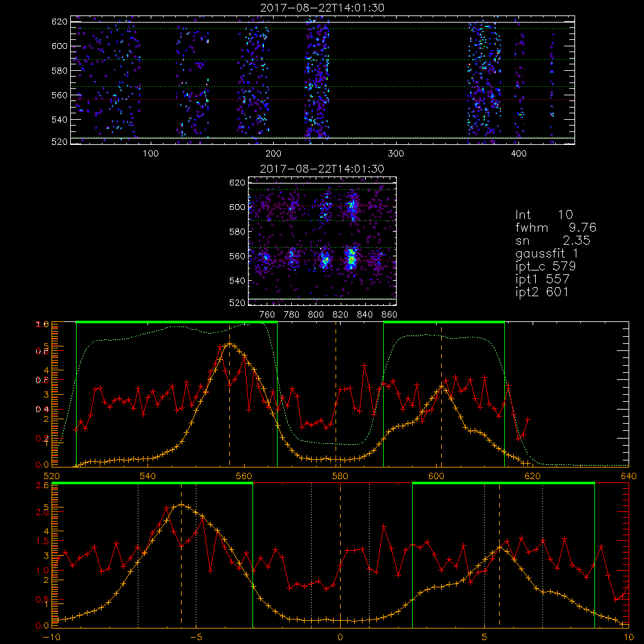Click the "840" x-axis tick label

tap(365, 315)
